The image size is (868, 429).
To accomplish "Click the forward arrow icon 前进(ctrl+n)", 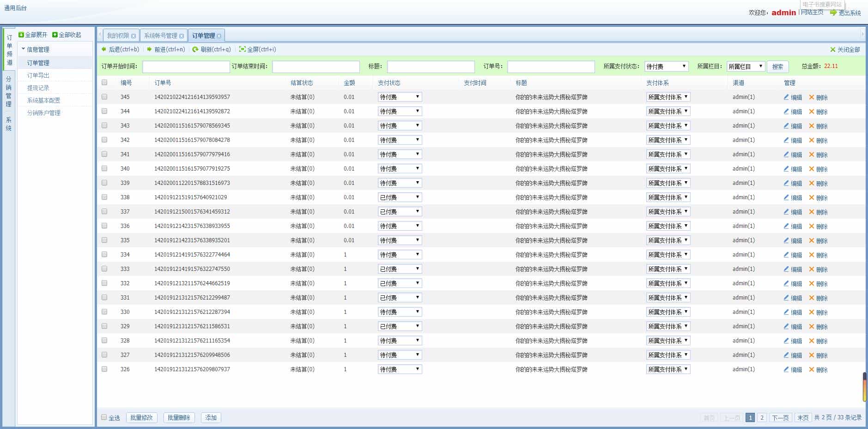I will tap(150, 49).
